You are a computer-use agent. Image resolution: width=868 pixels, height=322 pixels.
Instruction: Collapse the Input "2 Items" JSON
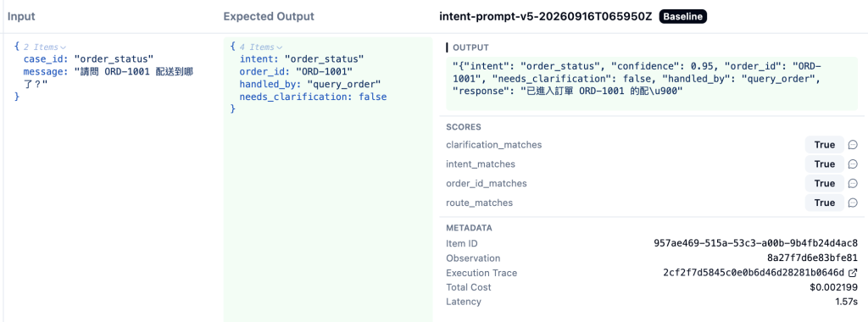45,47
